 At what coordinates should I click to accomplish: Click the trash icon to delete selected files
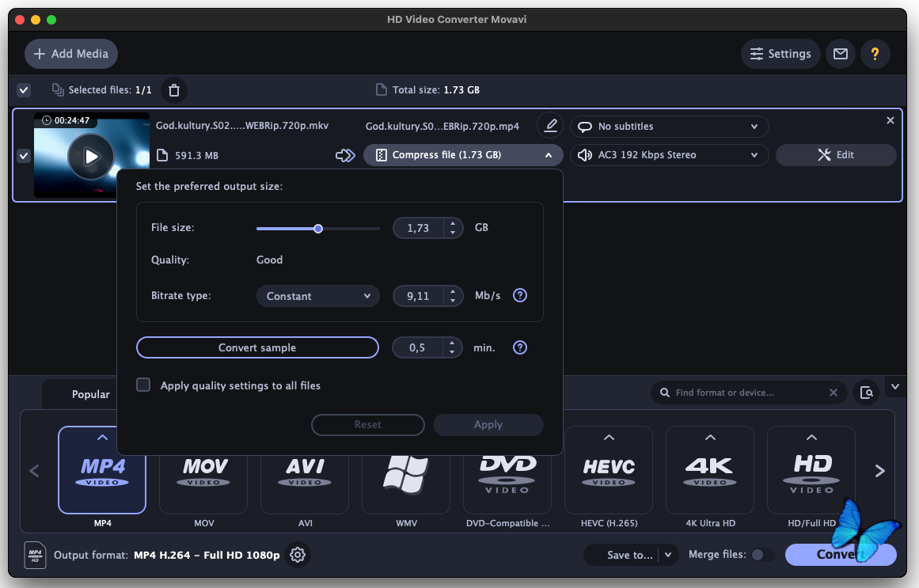174,90
